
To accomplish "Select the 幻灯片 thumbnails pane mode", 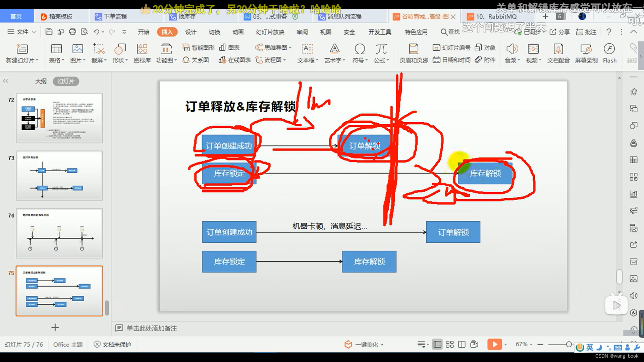I will coord(66,81).
